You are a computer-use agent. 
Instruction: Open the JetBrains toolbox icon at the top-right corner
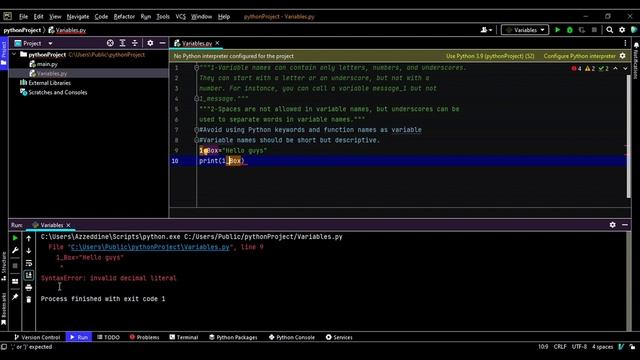pyautogui.click(x=634, y=30)
